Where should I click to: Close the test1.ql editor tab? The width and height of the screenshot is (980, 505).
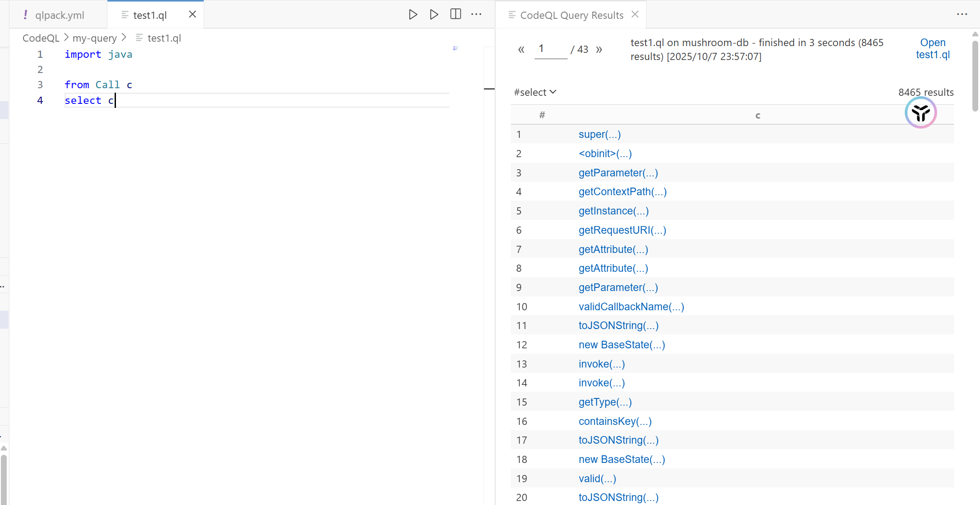coord(193,14)
